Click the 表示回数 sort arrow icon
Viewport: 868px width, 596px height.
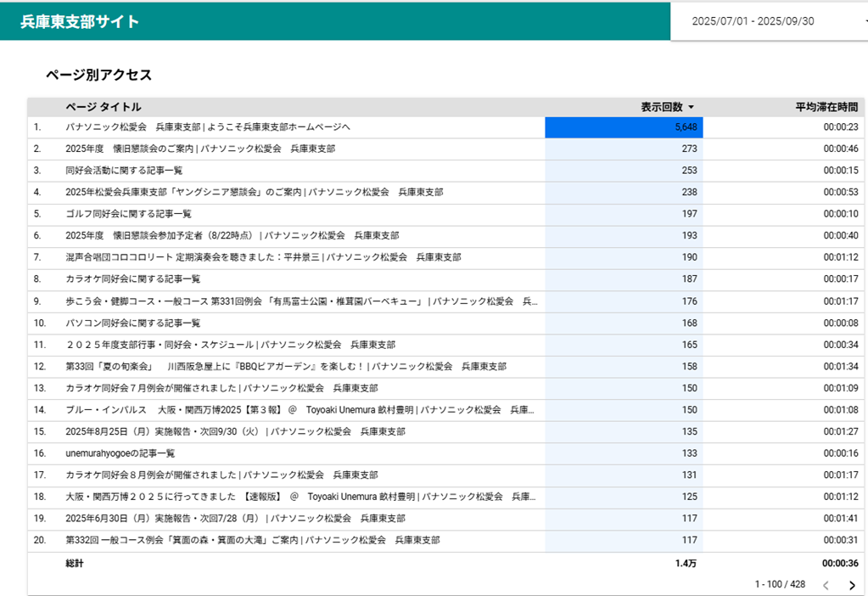[691, 108]
